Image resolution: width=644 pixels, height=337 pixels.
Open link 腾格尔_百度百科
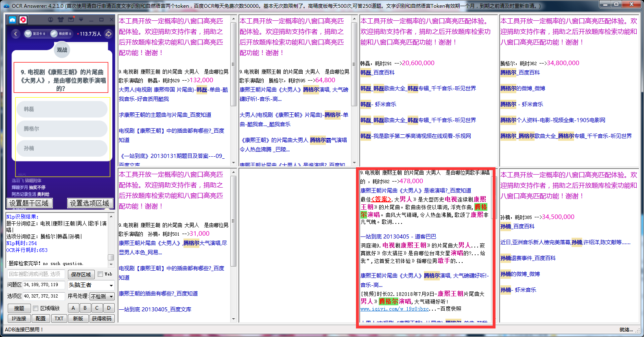point(520,72)
